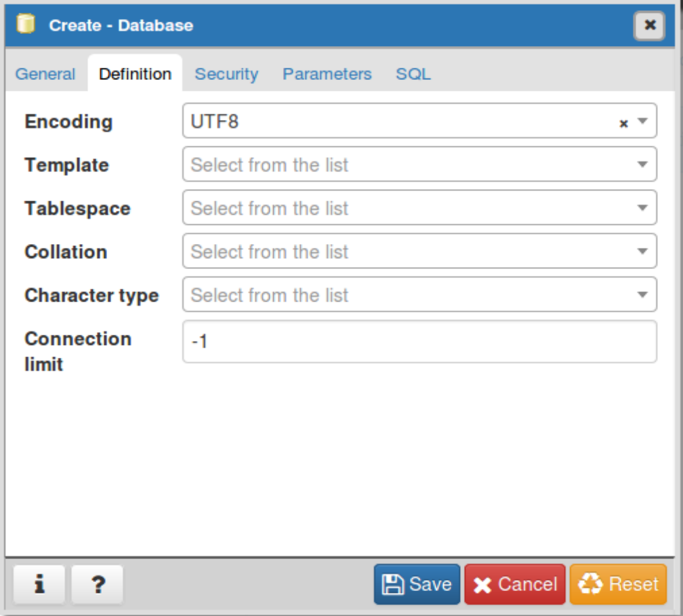Click the info 'i' icon button
The height and width of the screenshot is (616, 683).
click(x=39, y=584)
